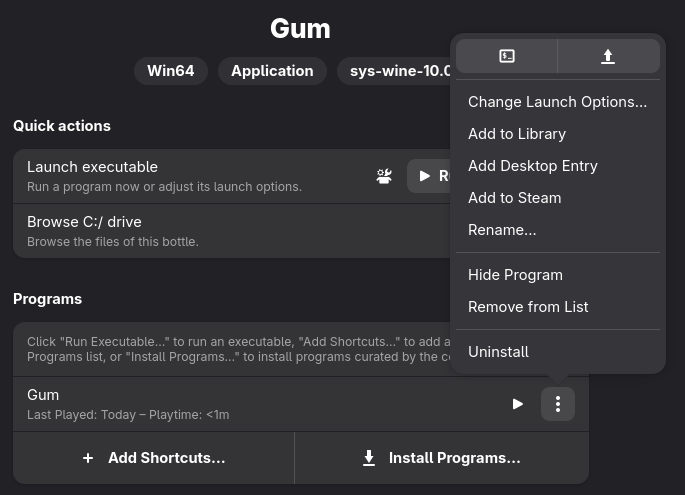Select Uninstall from the popover menu
The image size is (685, 495).
click(498, 352)
